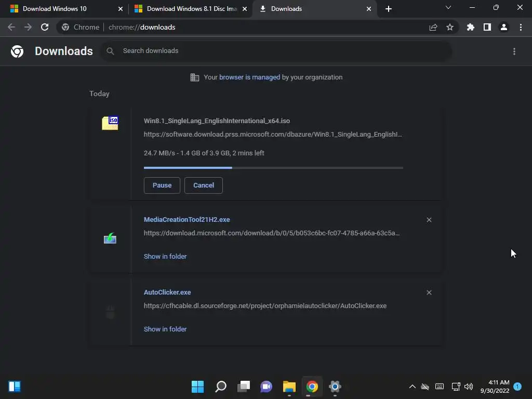
Task: Toggle the side panel icon
Action: coord(487,27)
